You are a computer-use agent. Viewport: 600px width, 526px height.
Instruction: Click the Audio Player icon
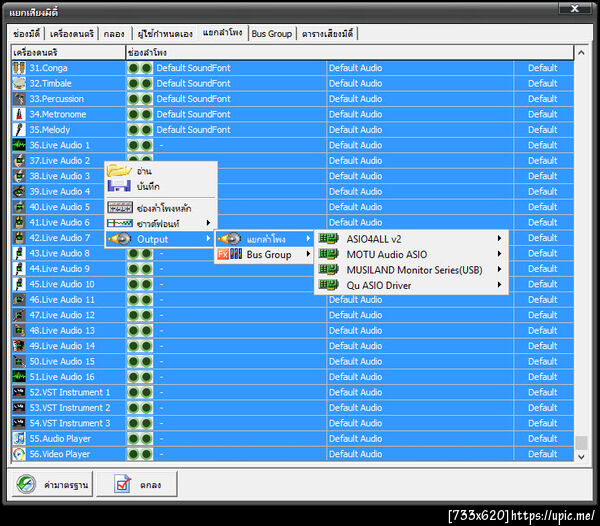click(19, 439)
